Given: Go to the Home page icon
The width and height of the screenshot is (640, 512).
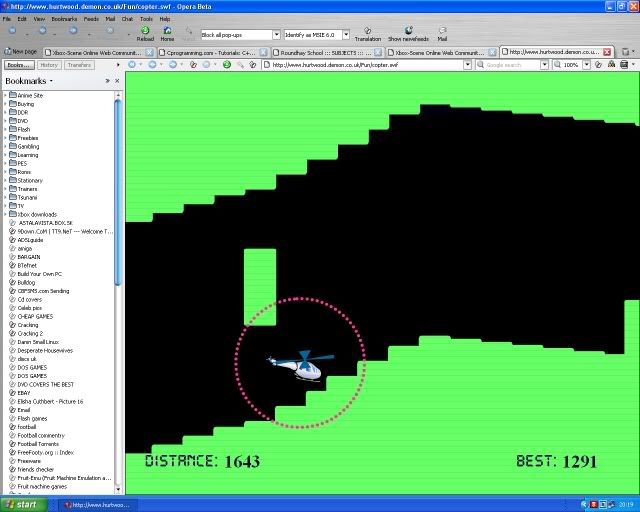Looking at the screenshot, I should coord(167,30).
